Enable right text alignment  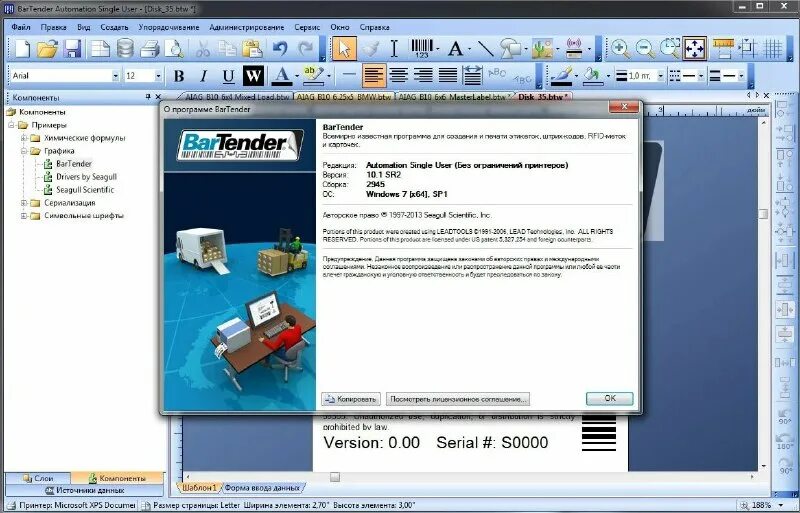[423, 76]
